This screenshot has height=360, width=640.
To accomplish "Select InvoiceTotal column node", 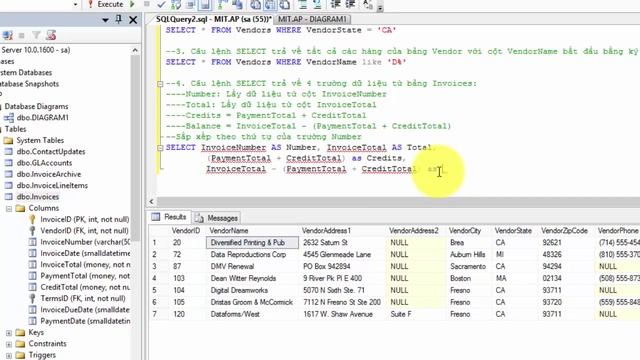I will [85, 264].
